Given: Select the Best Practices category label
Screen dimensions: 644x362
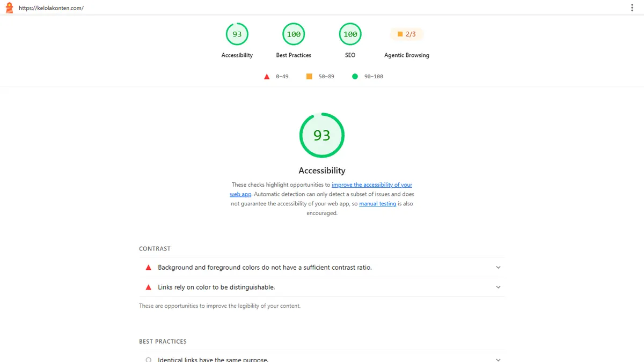Looking at the screenshot, I should (294, 55).
